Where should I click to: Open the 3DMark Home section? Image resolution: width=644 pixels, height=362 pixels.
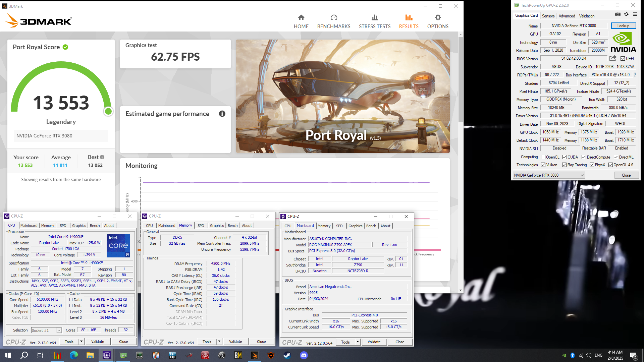(x=301, y=21)
